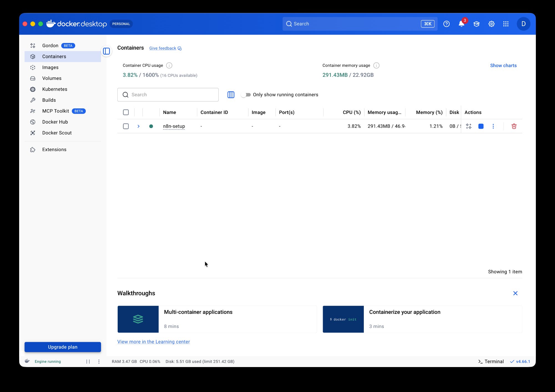Click the Upgrade plan button
This screenshot has height=392, width=555.
(62, 347)
